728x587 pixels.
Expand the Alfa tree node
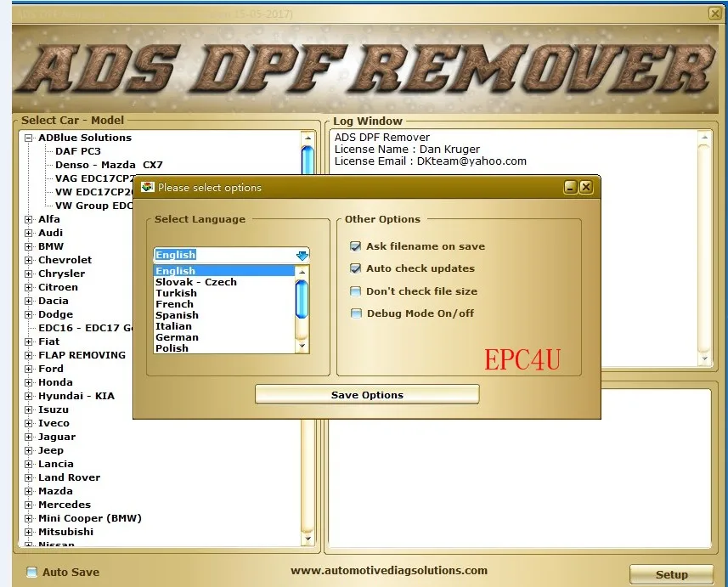pyautogui.click(x=29, y=219)
